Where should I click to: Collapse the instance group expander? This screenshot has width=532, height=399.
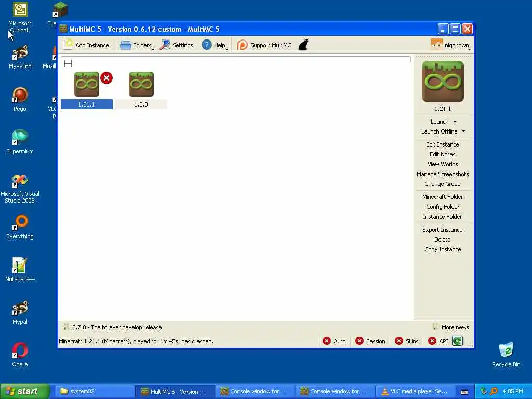pyautogui.click(x=68, y=63)
